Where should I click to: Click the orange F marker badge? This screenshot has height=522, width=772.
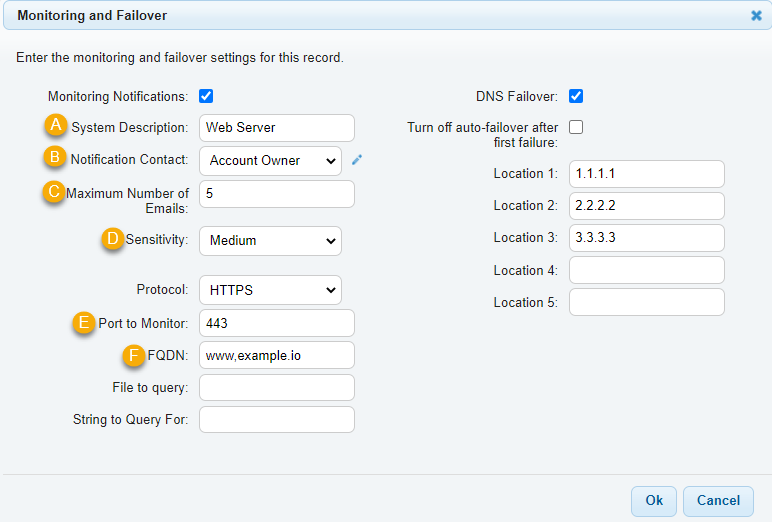click(133, 355)
